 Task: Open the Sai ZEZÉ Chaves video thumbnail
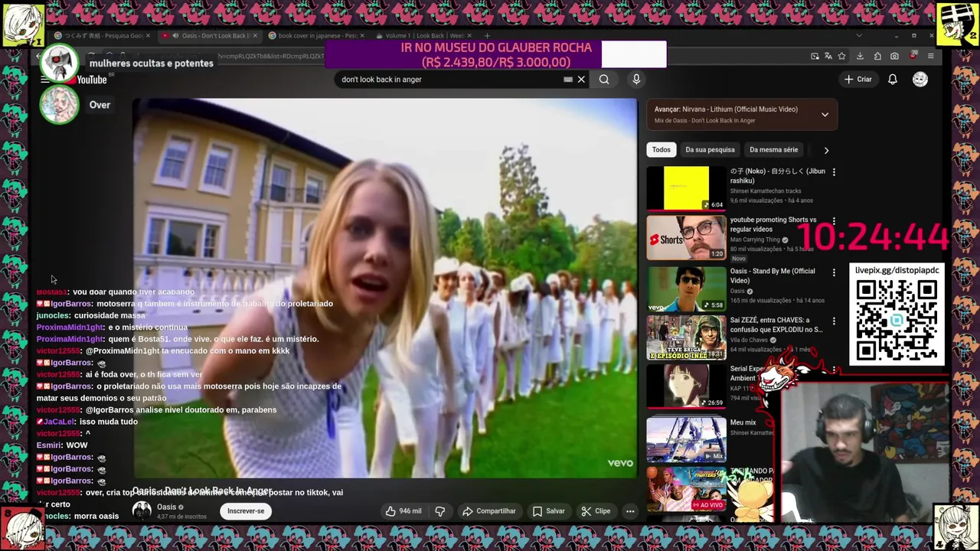click(686, 338)
